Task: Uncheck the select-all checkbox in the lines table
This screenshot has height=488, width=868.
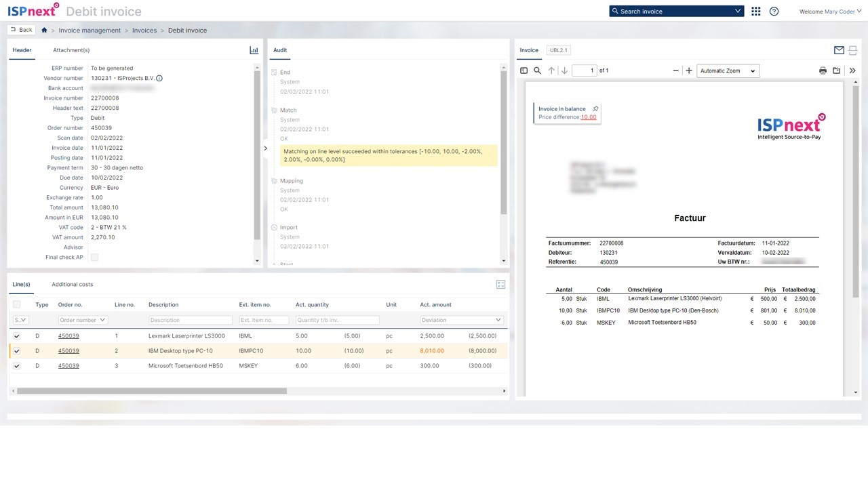Action: click(17, 304)
